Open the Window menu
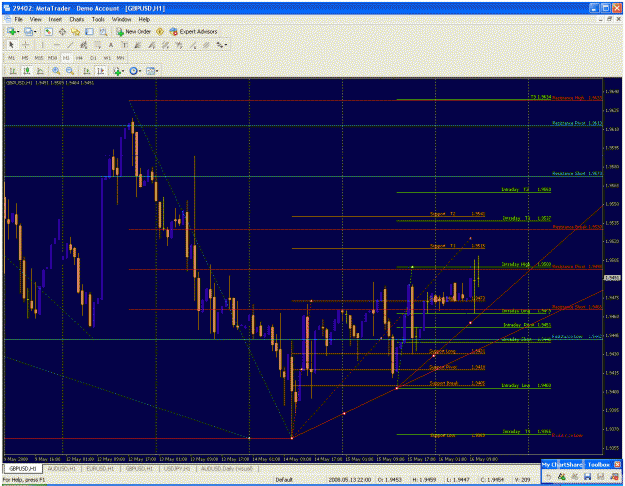This screenshot has height=486, width=625. click(121, 19)
